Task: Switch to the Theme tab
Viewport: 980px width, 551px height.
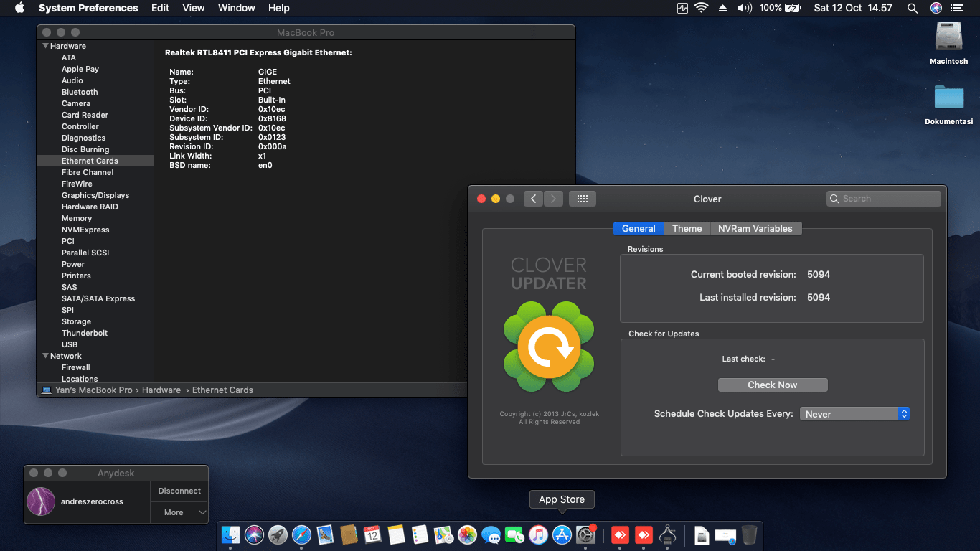Action: coord(687,228)
